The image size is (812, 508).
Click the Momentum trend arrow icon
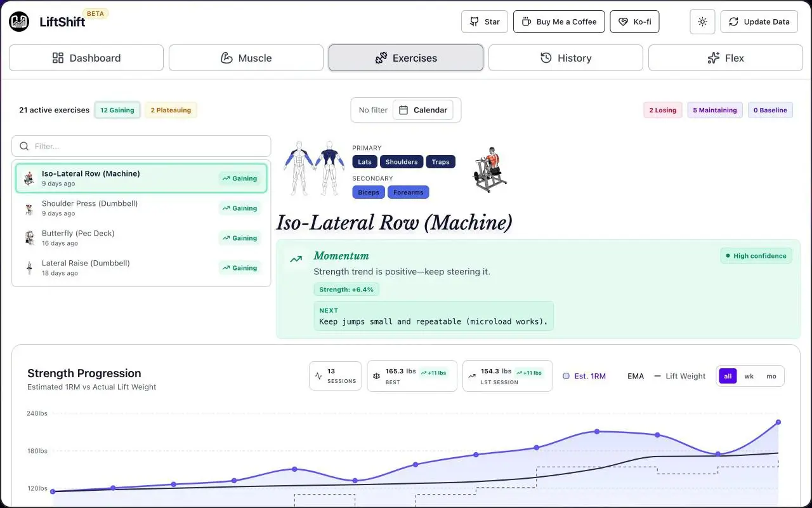296,259
